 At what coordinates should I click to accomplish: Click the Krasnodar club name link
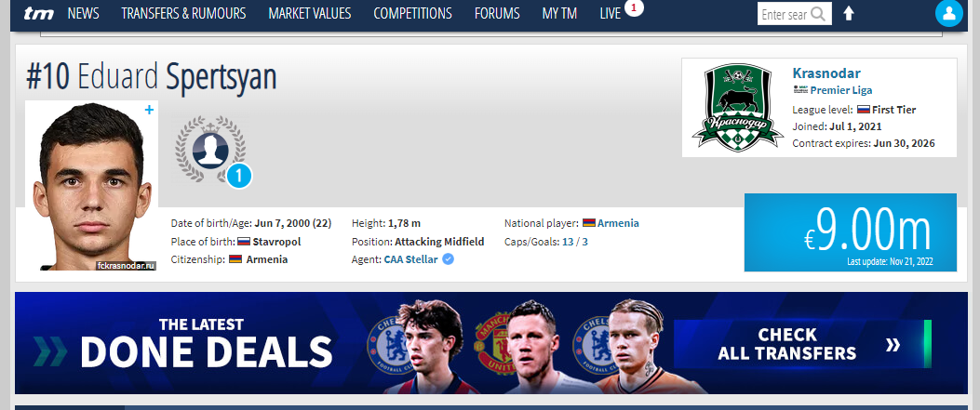pyautogui.click(x=826, y=73)
